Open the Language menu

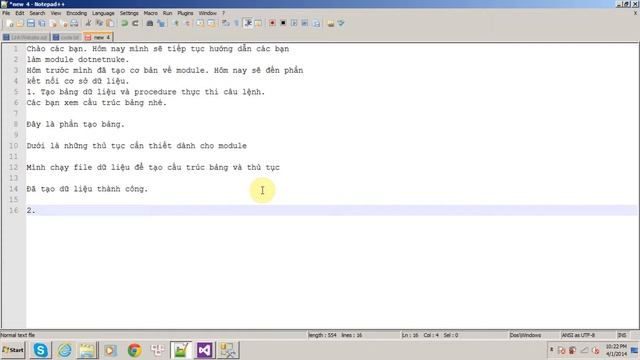pos(103,13)
